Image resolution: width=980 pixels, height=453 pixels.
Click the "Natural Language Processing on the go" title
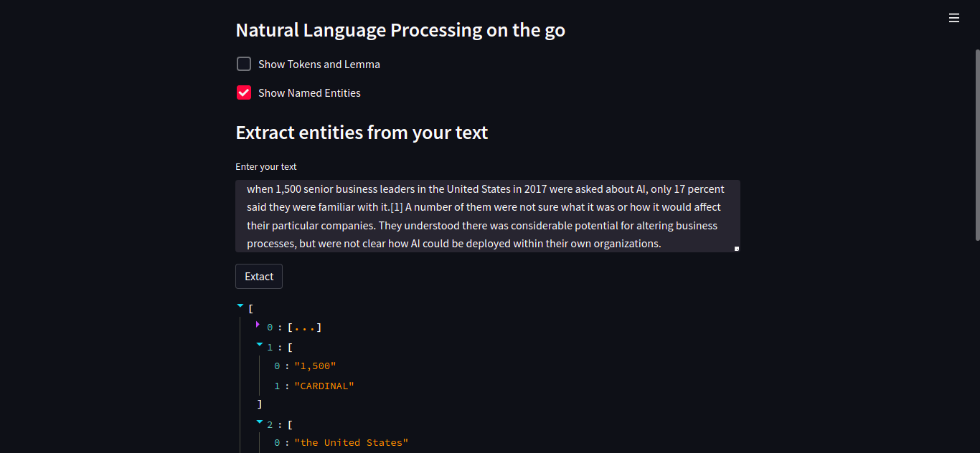point(400,29)
